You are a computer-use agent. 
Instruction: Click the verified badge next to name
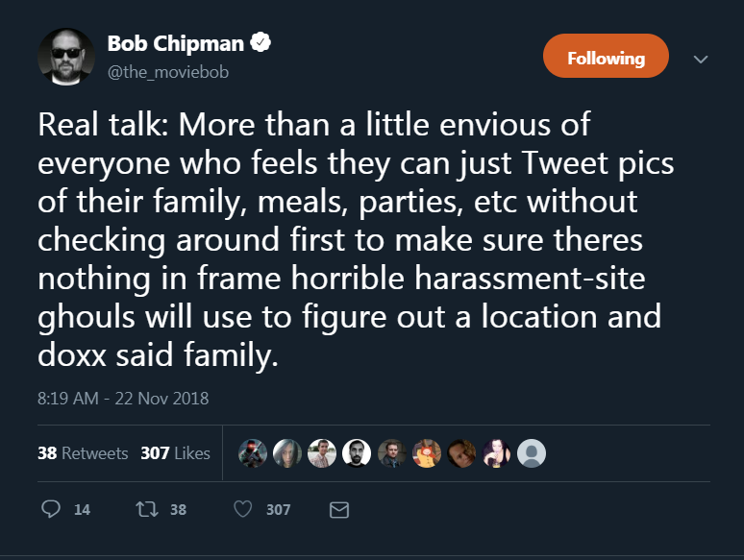point(260,43)
